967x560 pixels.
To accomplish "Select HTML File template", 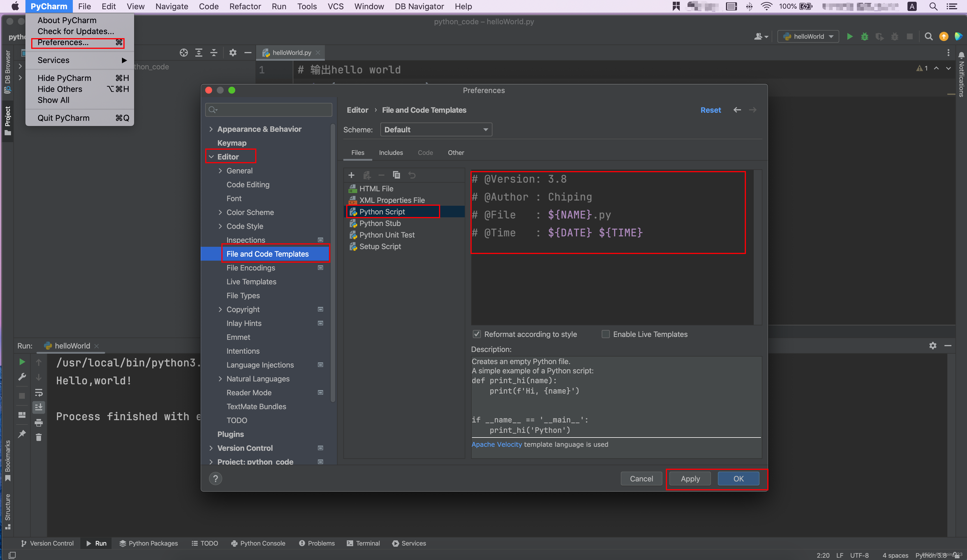I will click(x=404, y=189).
